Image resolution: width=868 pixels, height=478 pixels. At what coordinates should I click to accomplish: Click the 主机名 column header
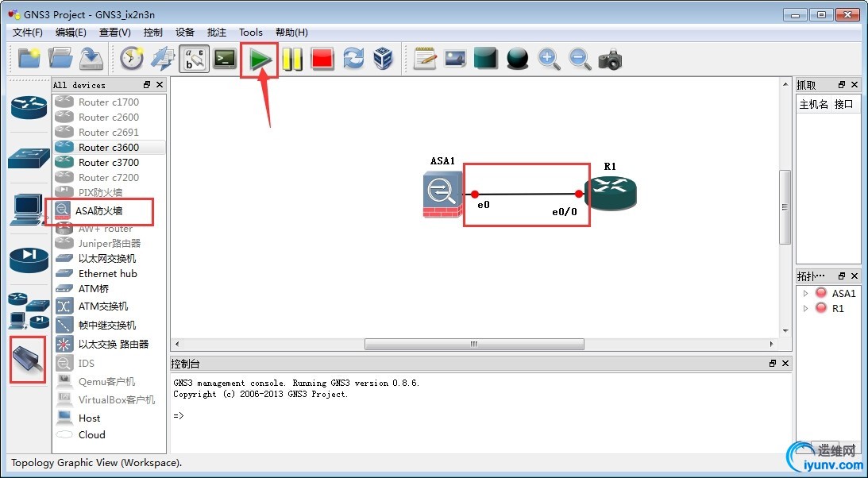[813, 104]
